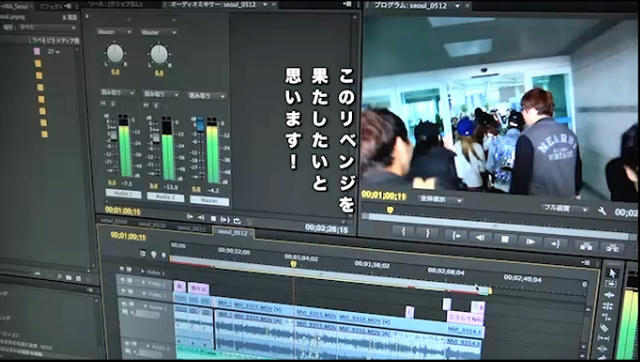Click Go to Out point button in Program monitor
Screen dimensions: 640x362
(x=556, y=244)
